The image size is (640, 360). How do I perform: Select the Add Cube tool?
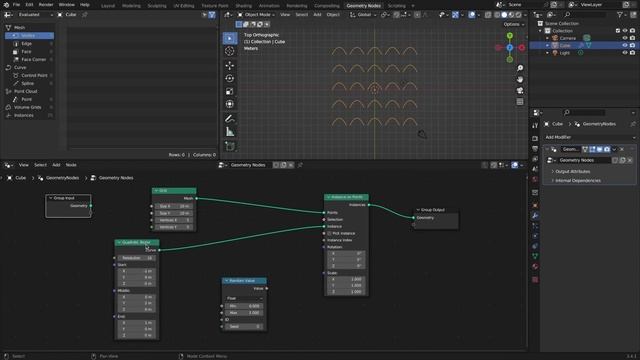point(230,146)
